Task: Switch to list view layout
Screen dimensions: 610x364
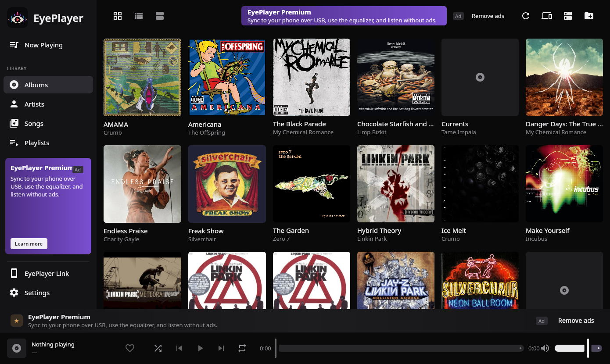Action: [139, 16]
